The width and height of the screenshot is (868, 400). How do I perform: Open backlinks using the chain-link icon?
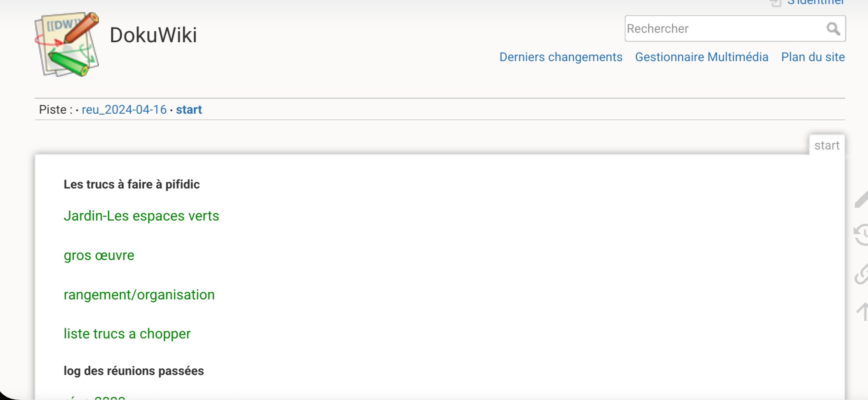[861, 274]
